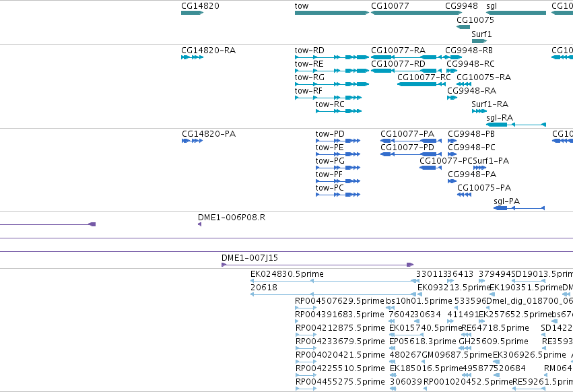Select the EK015740.5prime EST feature
The height and width of the screenshot is (392, 573).
(407, 335)
